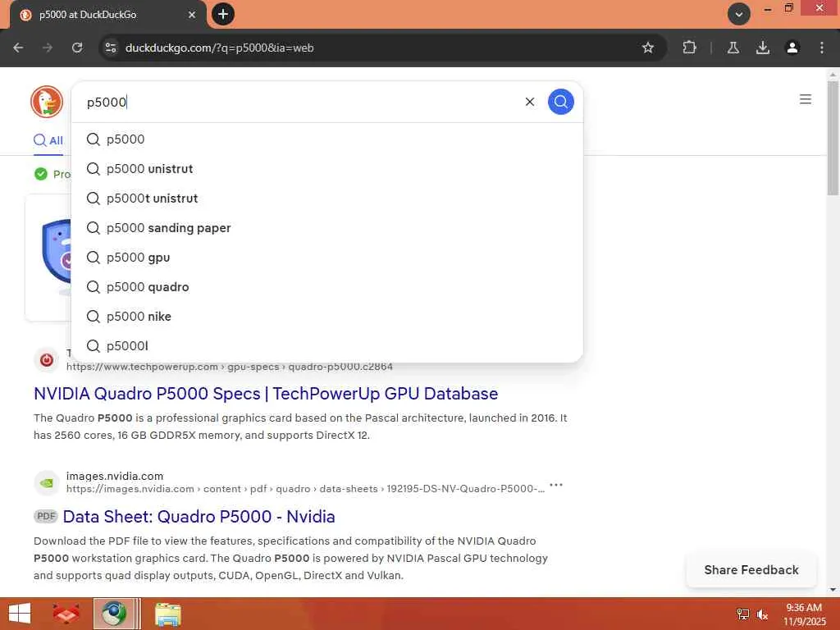Choose the 'p5000 nike' suggestion
The height and width of the screenshot is (630, 840).
click(x=326, y=316)
